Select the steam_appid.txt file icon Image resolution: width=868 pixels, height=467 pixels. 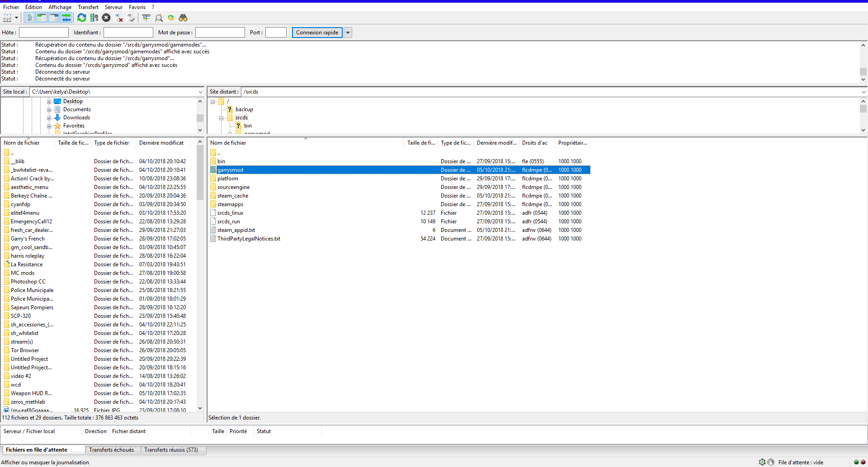pos(213,230)
